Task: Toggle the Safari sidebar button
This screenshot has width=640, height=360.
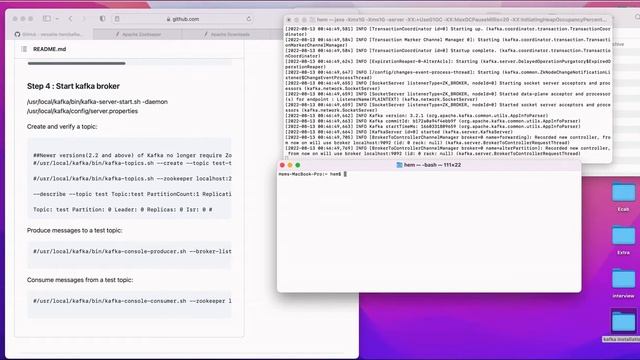Action: 47,19
